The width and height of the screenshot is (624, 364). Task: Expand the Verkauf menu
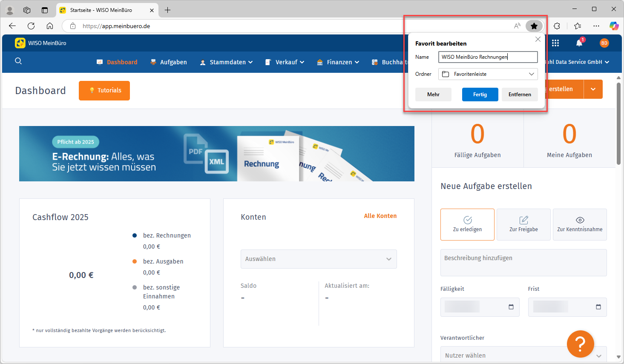pos(285,62)
